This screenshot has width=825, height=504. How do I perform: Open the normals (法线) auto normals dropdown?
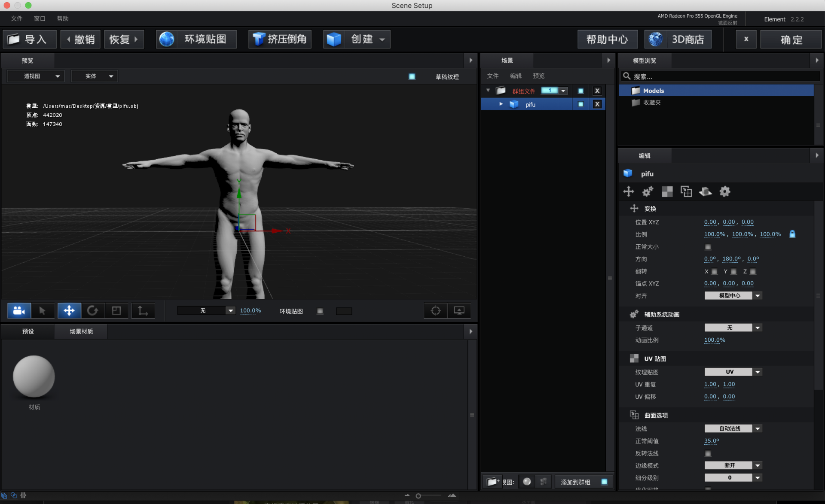[733, 428]
